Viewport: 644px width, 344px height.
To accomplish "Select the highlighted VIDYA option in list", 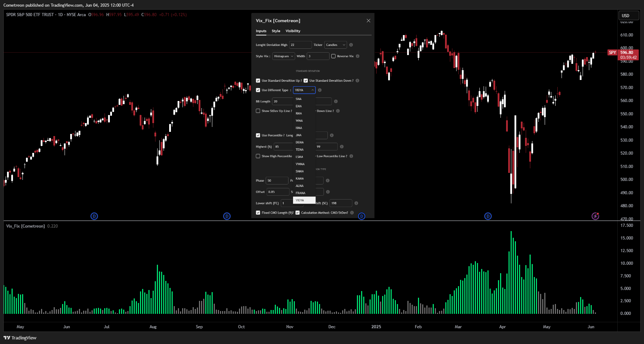I will coord(304,200).
